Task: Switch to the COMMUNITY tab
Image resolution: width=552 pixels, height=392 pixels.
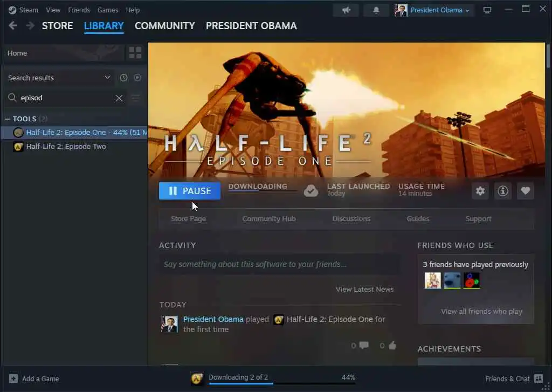Action: [x=165, y=26]
